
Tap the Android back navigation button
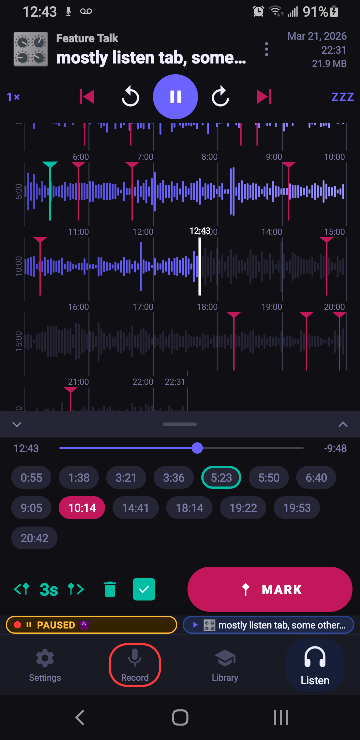pyautogui.click(x=80, y=717)
